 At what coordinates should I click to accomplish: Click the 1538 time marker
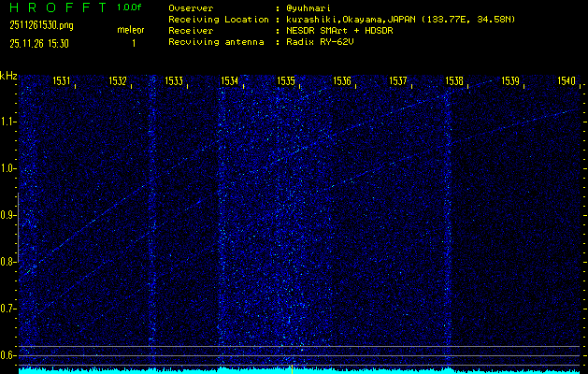click(454, 81)
